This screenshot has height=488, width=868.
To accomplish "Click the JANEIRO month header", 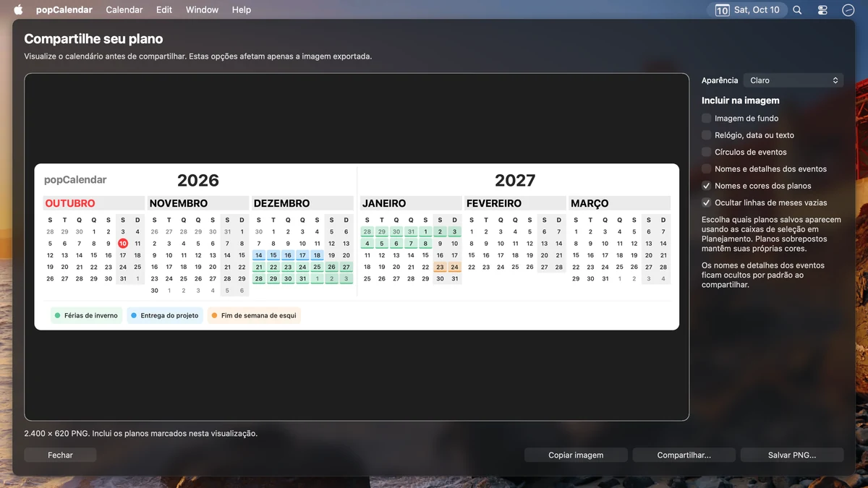I will (x=384, y=204).
